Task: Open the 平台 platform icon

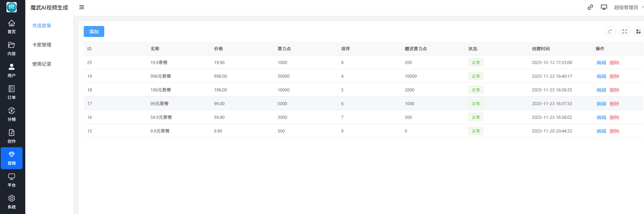Action: click(12, 177)
